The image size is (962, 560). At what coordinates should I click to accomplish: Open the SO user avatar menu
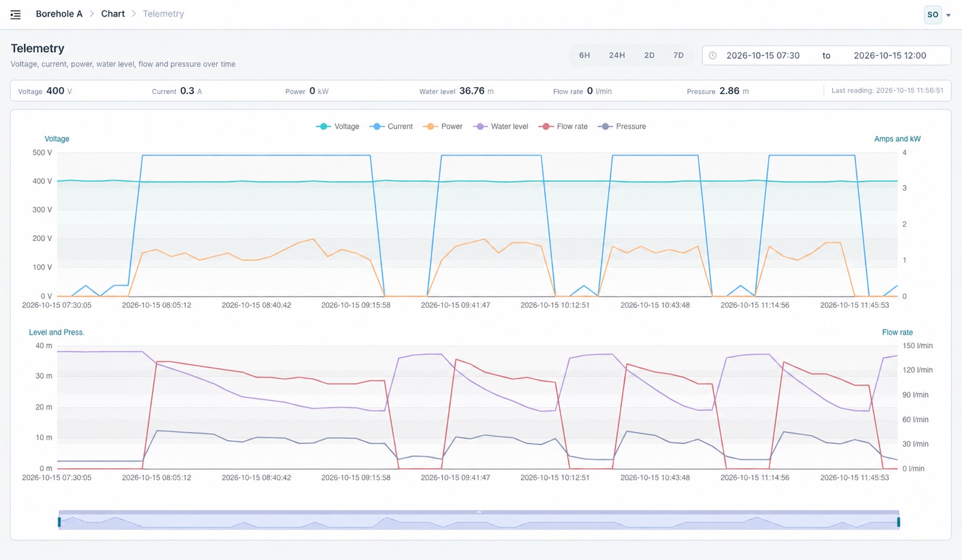tap(933, 15)
